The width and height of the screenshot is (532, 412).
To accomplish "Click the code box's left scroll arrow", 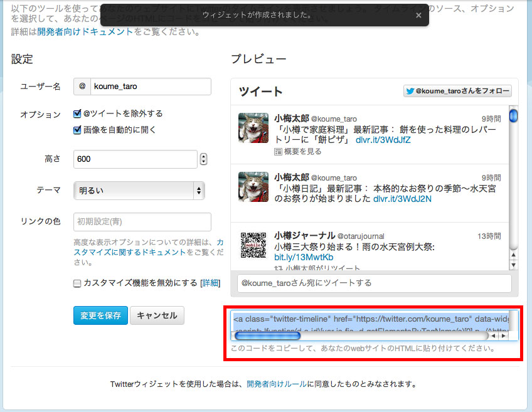I will (494, 336).
